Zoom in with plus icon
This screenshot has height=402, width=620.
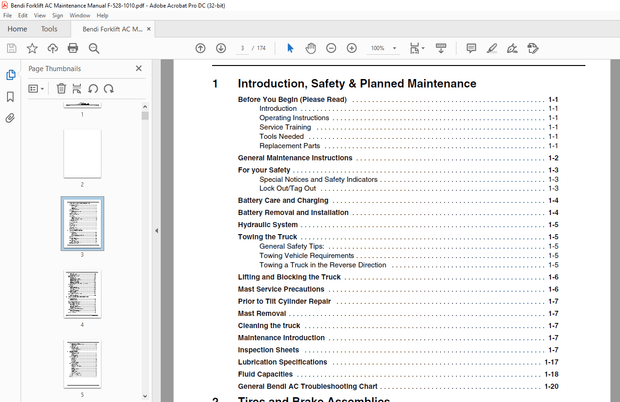352,48
